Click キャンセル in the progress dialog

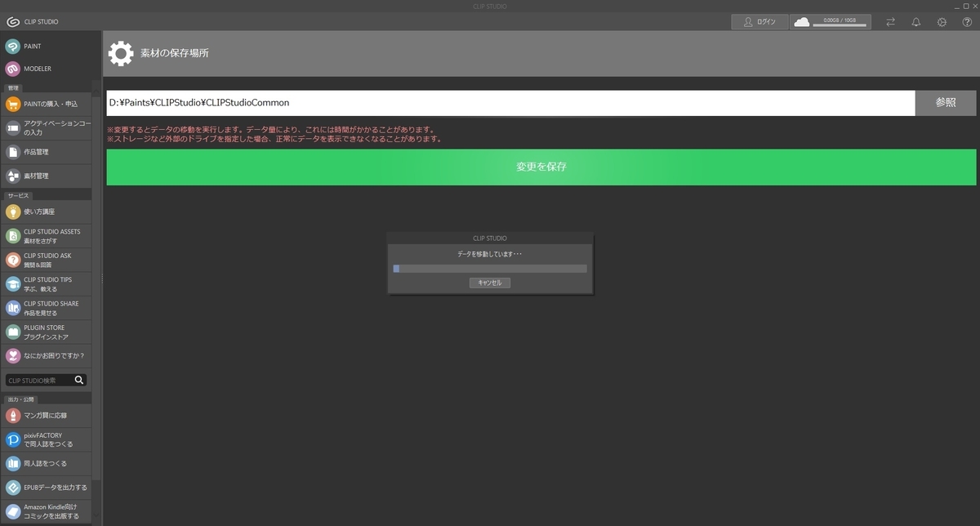490,283
